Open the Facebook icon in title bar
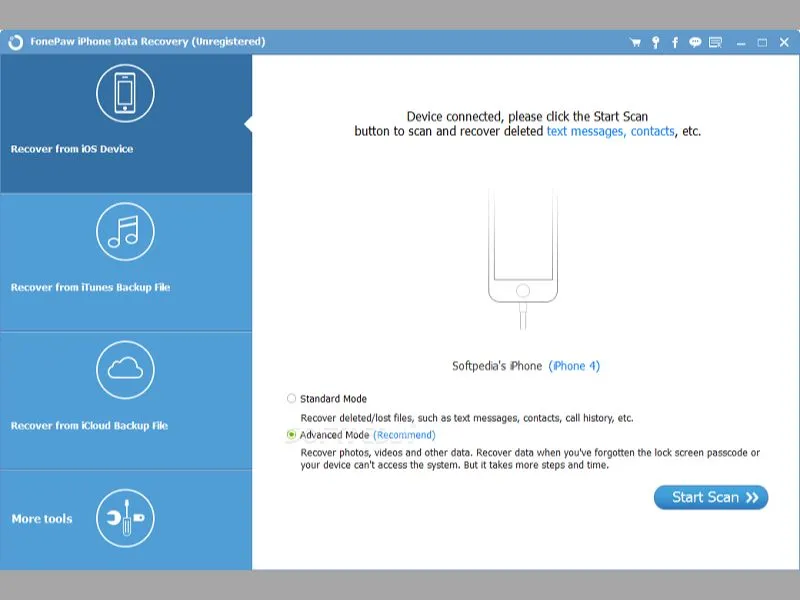 tap(675, 42)
